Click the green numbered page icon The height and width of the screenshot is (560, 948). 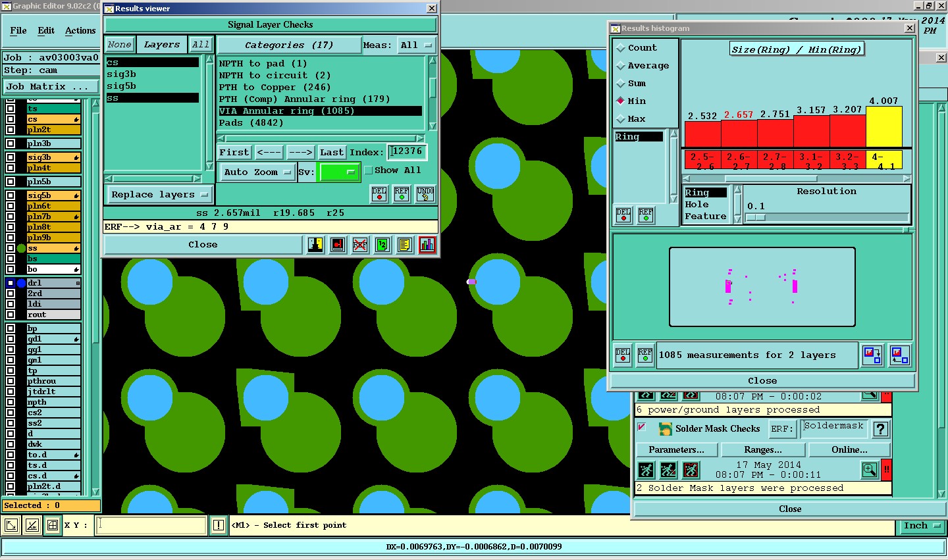tap(382, 245)
